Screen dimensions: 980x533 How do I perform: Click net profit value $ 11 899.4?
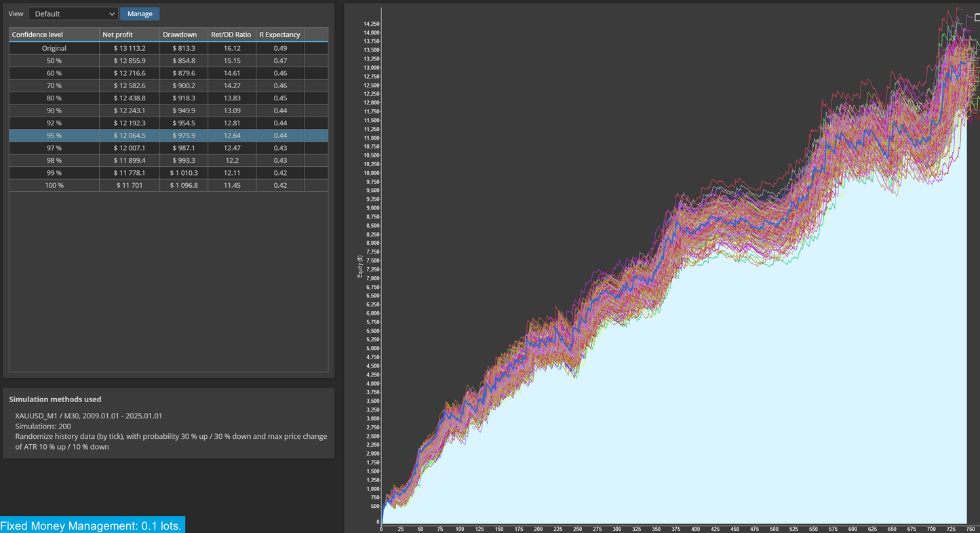pos(130,160)
